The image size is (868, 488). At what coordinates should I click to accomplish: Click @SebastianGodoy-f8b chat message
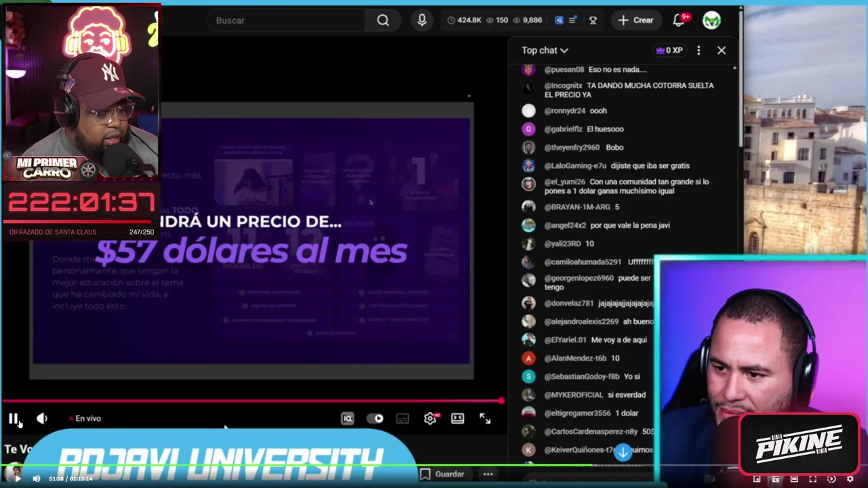coord(591,376)
